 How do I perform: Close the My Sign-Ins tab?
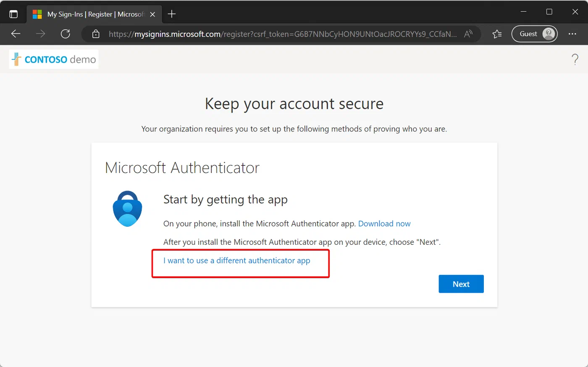click(x=152, y=14)
